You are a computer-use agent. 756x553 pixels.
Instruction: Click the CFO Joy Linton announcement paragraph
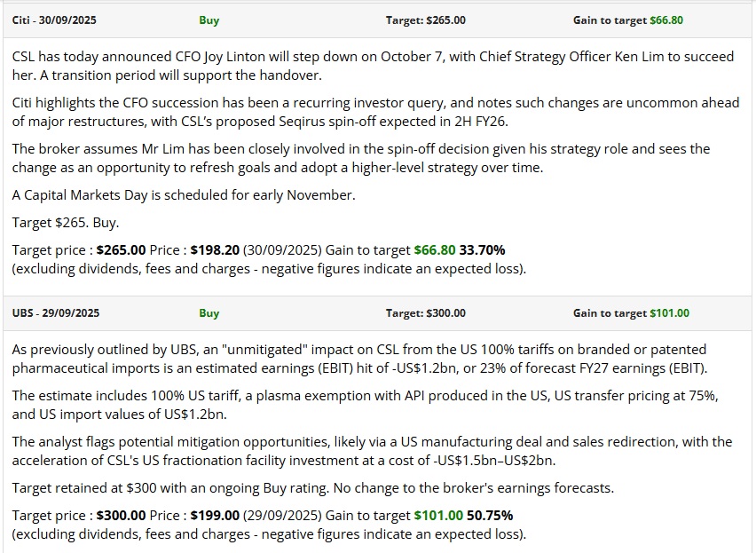373,65
